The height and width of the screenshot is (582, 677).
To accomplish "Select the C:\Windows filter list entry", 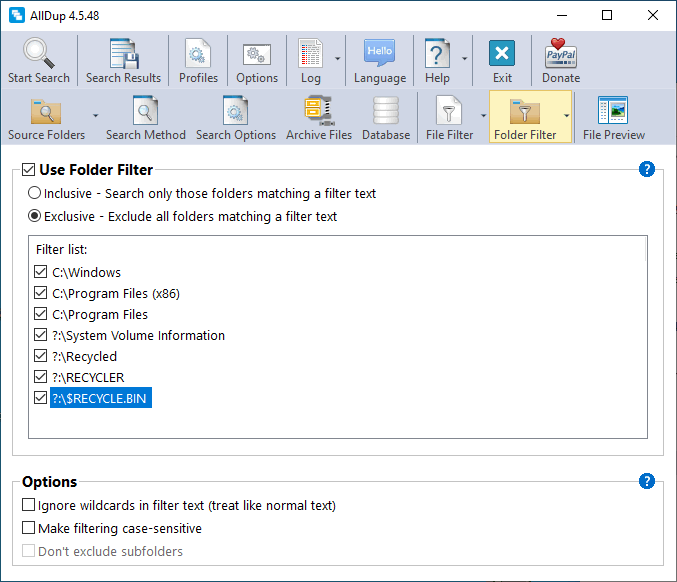I will click(x=87, y=272).
